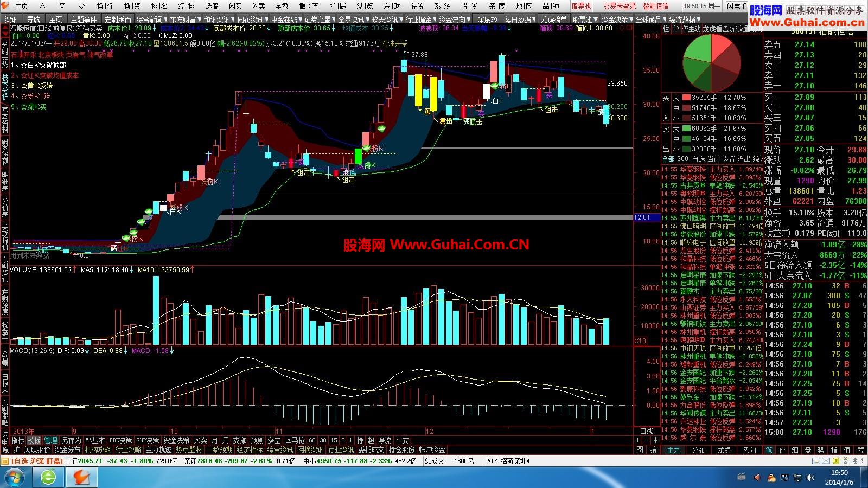Open the 同花资讯 dropdown
The image size is (868, 488).
[252, 20]
